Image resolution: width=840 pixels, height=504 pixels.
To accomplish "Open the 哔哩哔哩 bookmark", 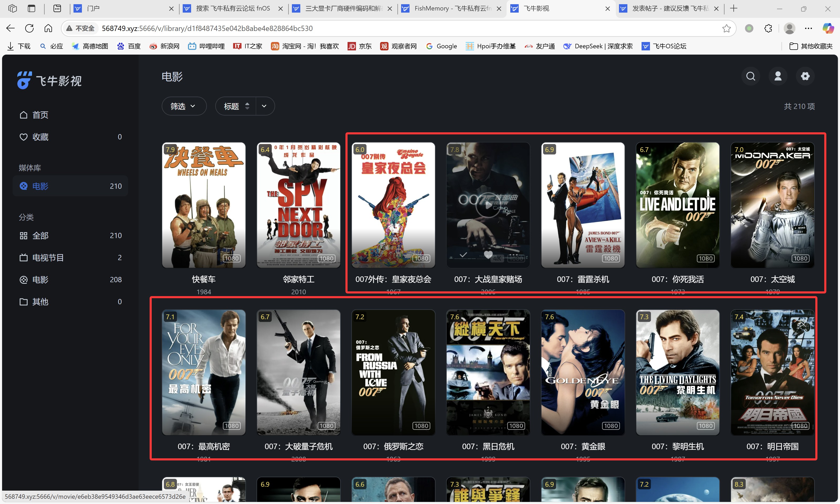I will (206, 46).
